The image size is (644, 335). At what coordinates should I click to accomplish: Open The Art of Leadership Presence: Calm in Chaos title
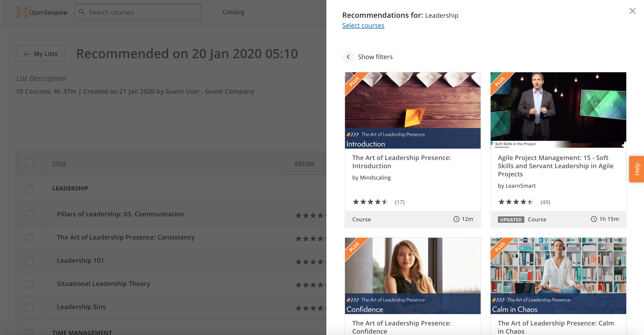[555, 327]
